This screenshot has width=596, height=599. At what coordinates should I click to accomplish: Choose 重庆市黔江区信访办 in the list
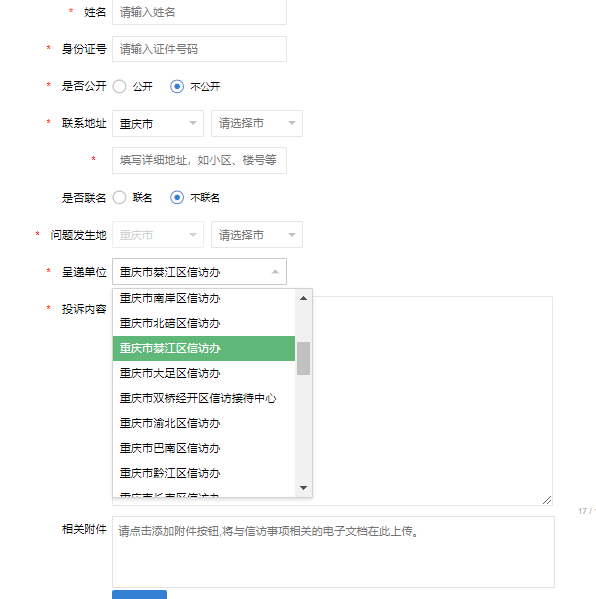pos(204,473)
